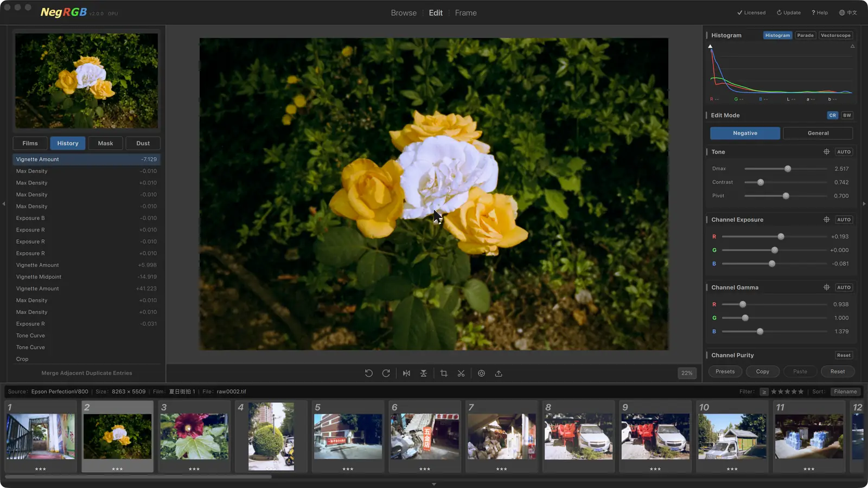This screenshot has width=868, height=488.
Task: Click the Dmax slider handle
Action: pyautogui.click(x=788, y=169)
